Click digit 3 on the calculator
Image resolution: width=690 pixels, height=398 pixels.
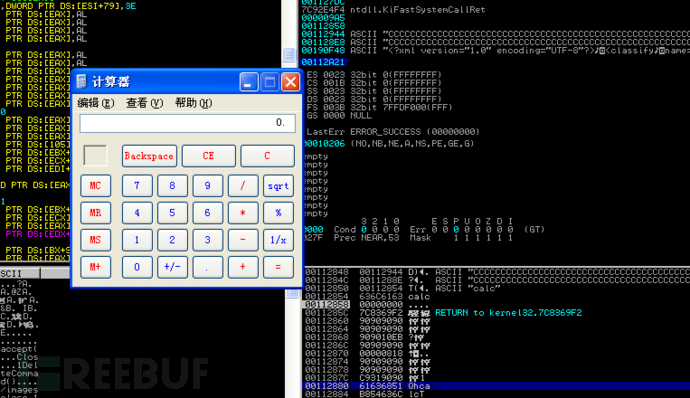(x=208, y=240)
